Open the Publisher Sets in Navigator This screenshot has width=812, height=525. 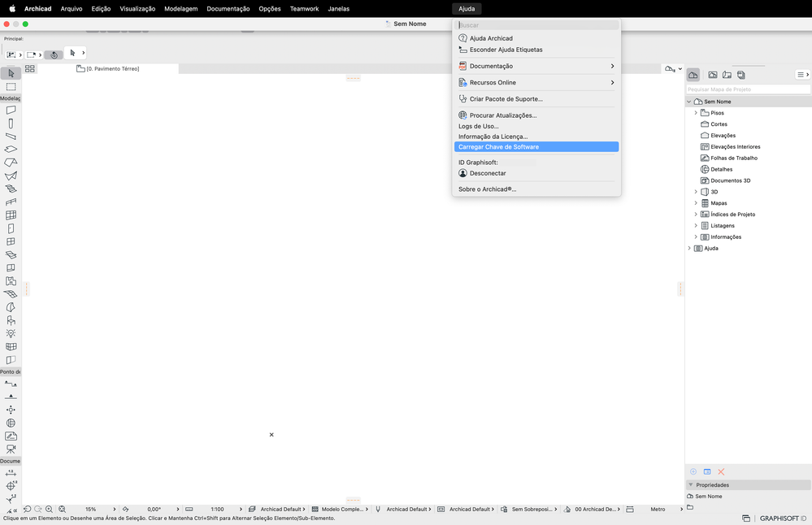(x=741, y=75)
